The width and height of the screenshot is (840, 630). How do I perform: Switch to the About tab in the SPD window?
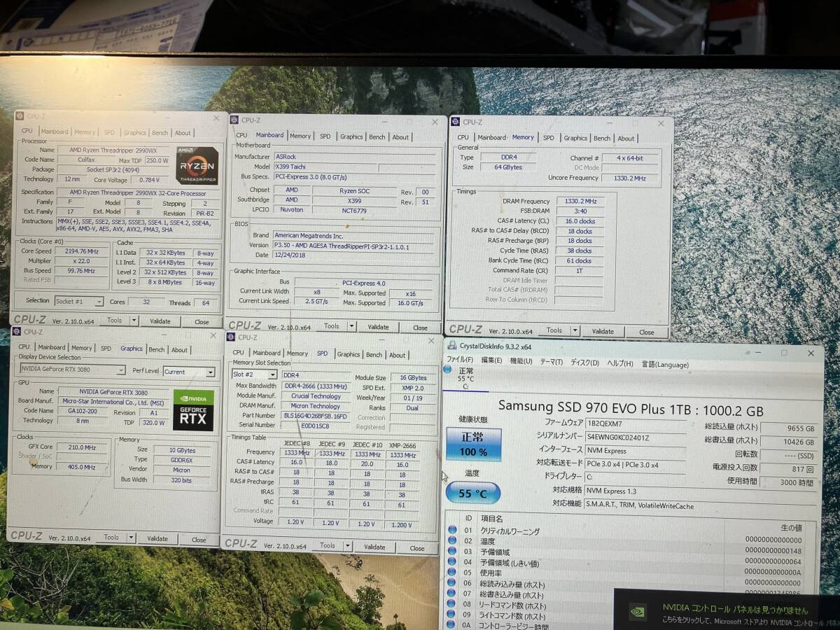[x=398, y=355]
